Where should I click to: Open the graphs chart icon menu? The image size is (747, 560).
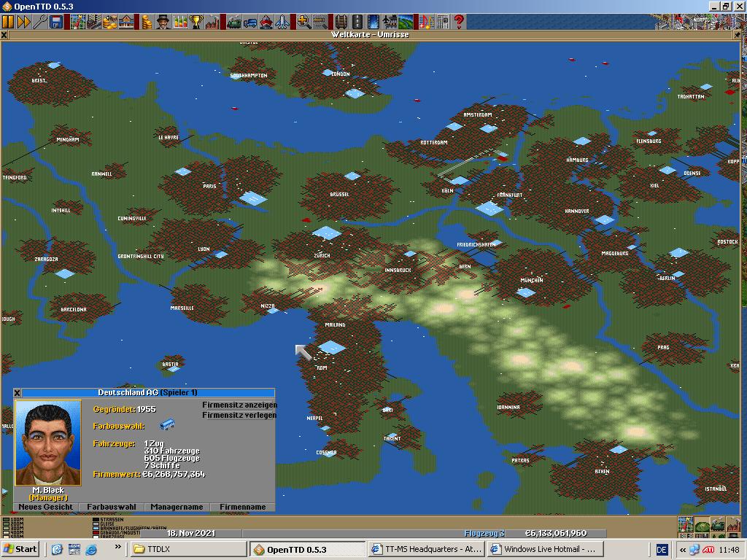(x=179, y=22)
